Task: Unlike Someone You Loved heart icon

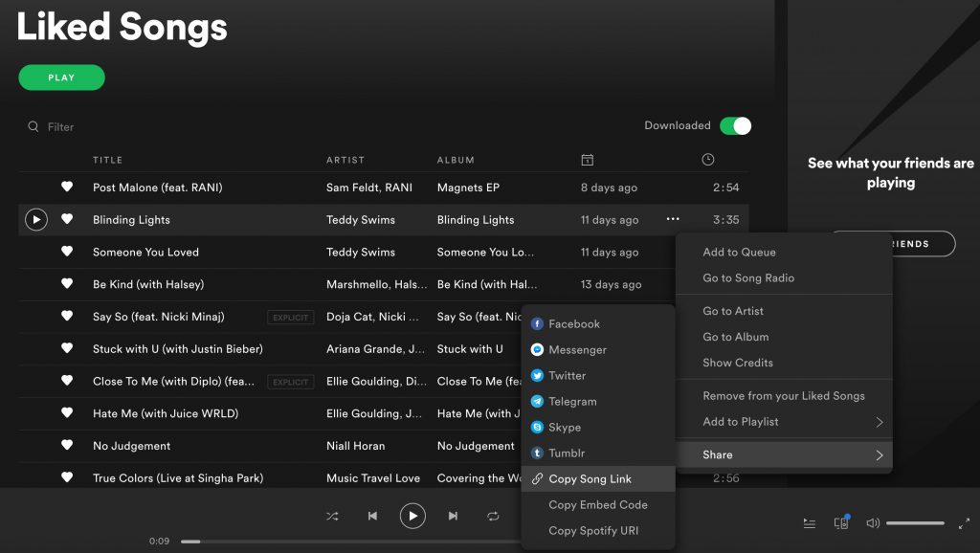Action: [67, 252]
